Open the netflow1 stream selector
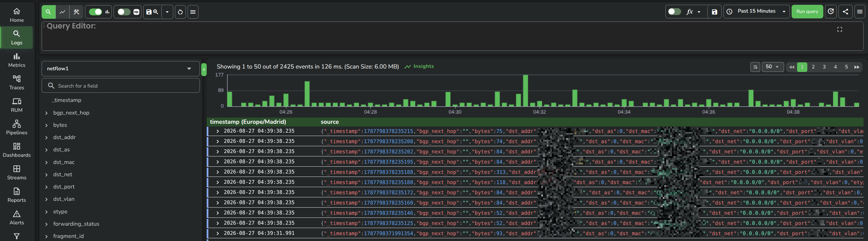This screenshot has width=868, height=241. (121, 69)
